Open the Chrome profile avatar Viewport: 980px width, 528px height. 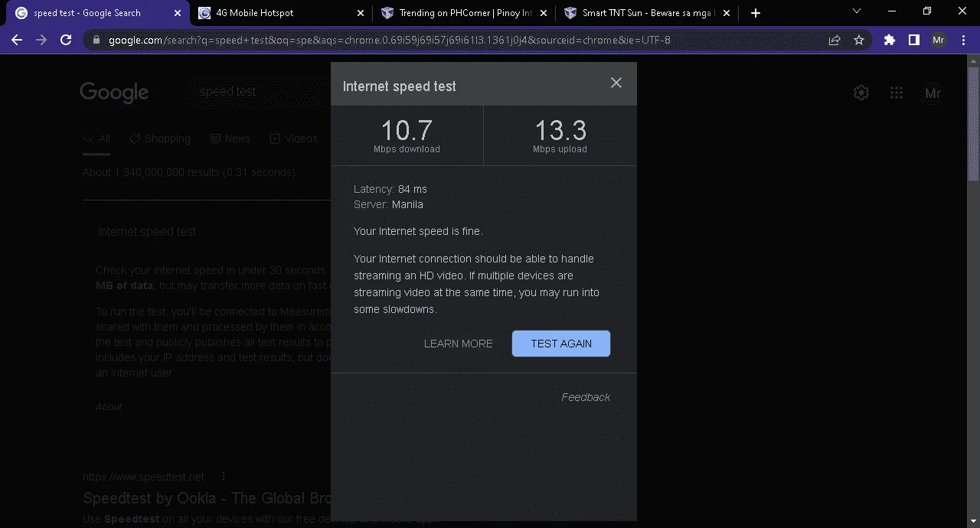click(x=939, y=40)
